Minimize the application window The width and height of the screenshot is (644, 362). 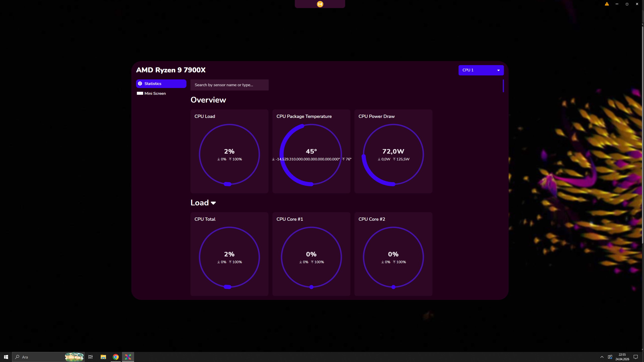pos(617,4)
